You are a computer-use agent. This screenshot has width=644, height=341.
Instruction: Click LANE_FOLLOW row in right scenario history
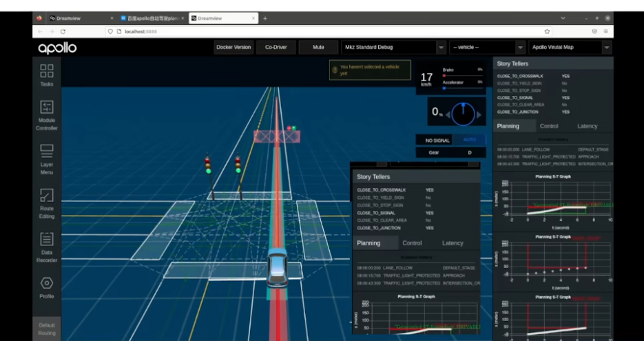pyautogui.click(x=553, y=149)
